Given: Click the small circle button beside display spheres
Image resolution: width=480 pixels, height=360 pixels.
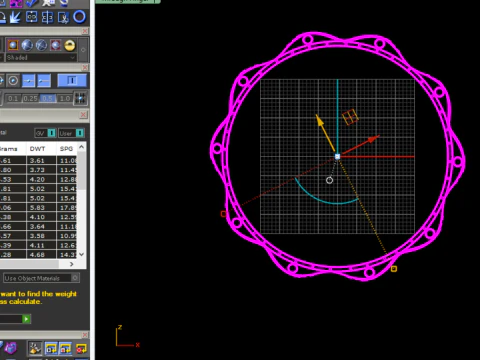Looking at the screenshot, I should coord(83,50).
